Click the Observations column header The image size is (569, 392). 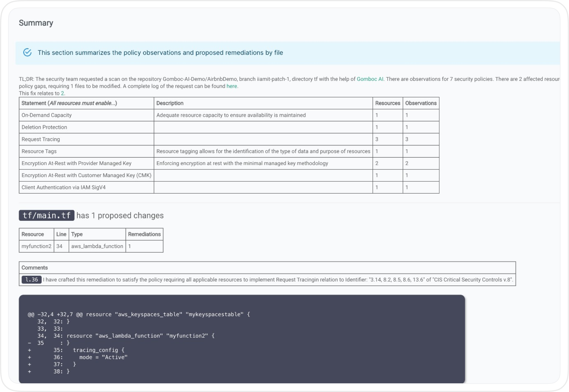click(421, 103)
